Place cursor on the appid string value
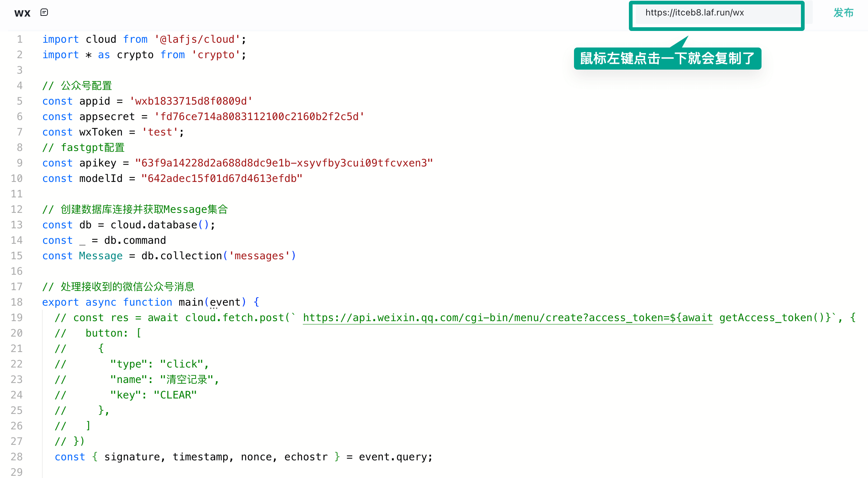 (191, 101)
